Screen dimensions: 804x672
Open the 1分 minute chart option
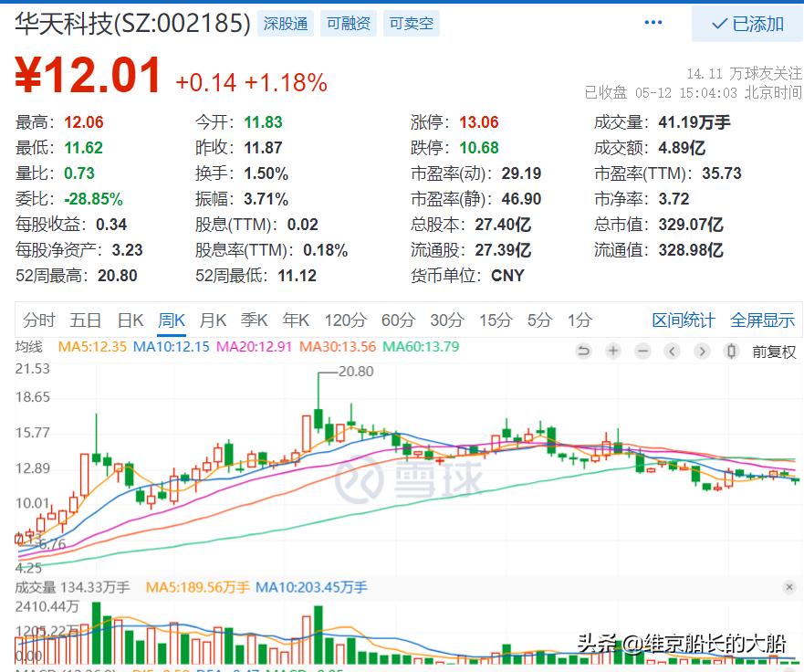pos(578,320)
